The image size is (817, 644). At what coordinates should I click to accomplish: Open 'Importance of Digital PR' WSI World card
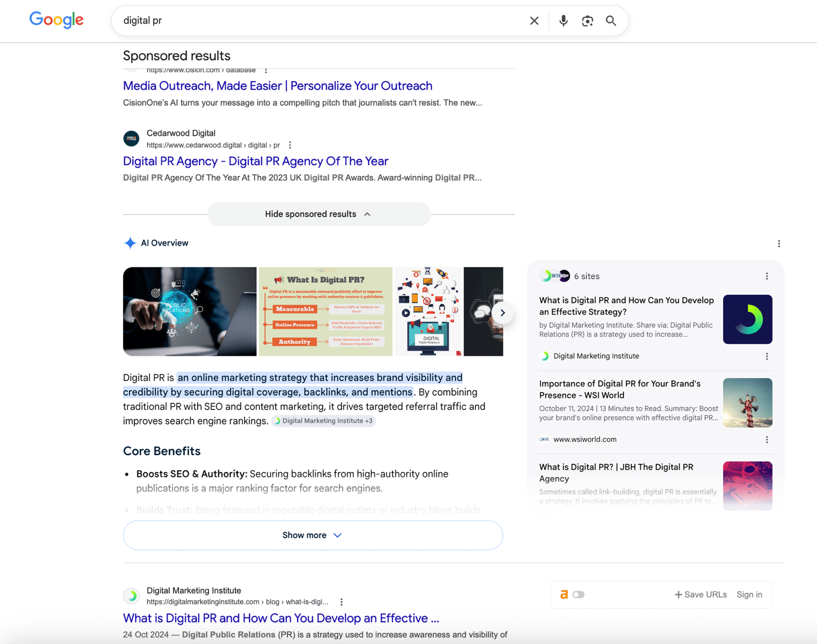(x=620, y=389)
